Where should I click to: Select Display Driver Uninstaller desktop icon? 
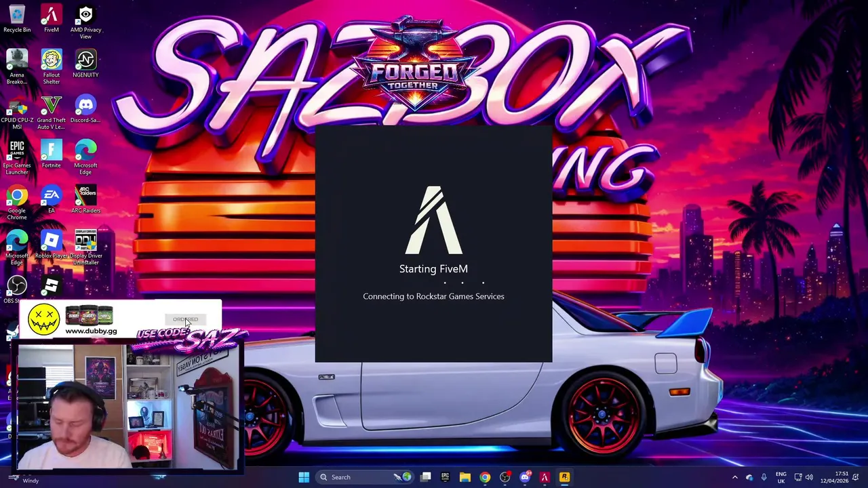point(85,248)
